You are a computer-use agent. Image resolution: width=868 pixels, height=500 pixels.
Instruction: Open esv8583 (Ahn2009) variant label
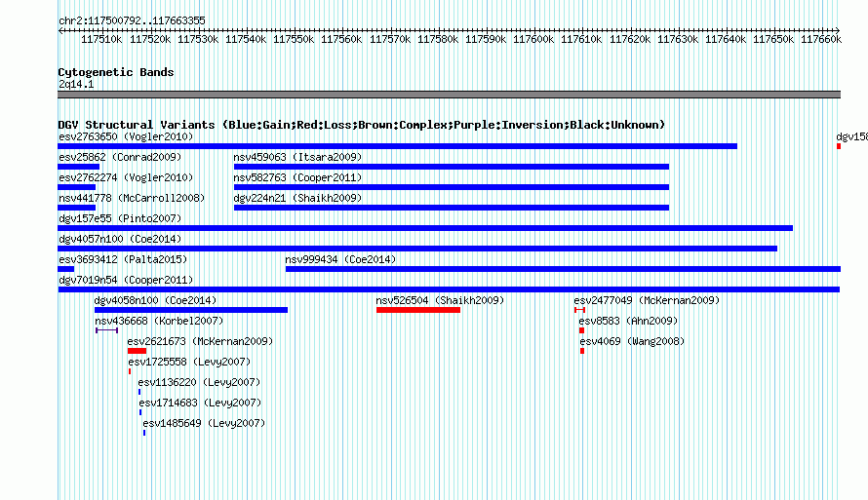point(628,321)
